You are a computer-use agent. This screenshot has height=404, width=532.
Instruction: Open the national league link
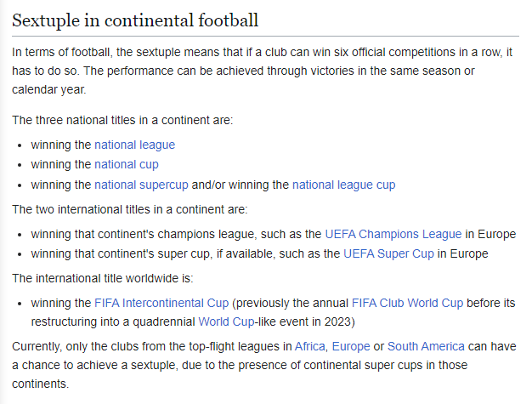134,145
